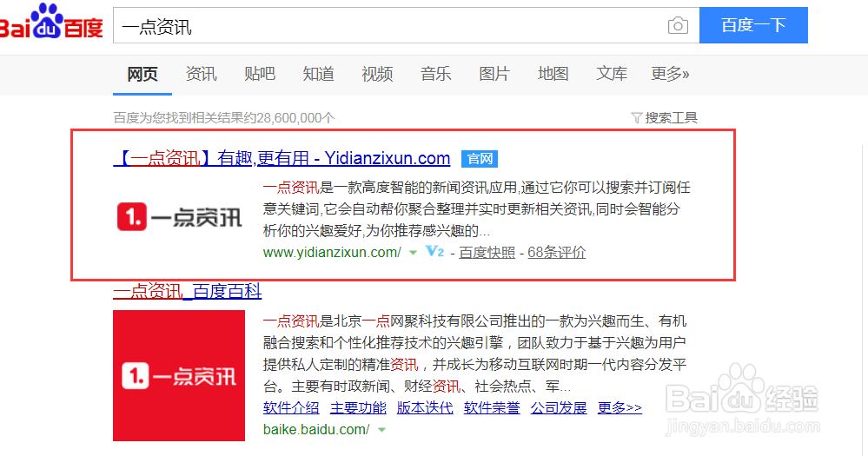Screen dimensions: 868x456
Task: Click the V2 credibility badge icon
Action: 435,252
